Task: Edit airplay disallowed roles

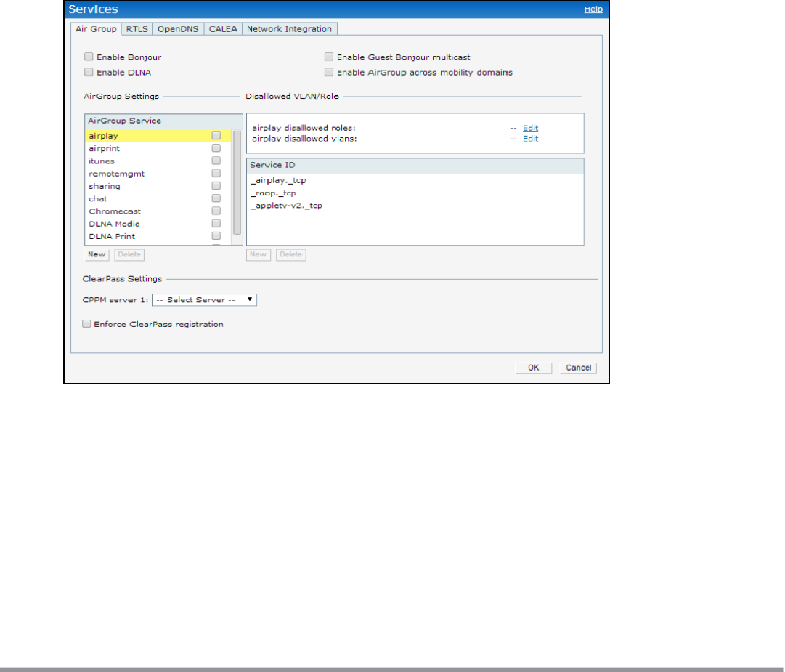Action: (530, 128)
